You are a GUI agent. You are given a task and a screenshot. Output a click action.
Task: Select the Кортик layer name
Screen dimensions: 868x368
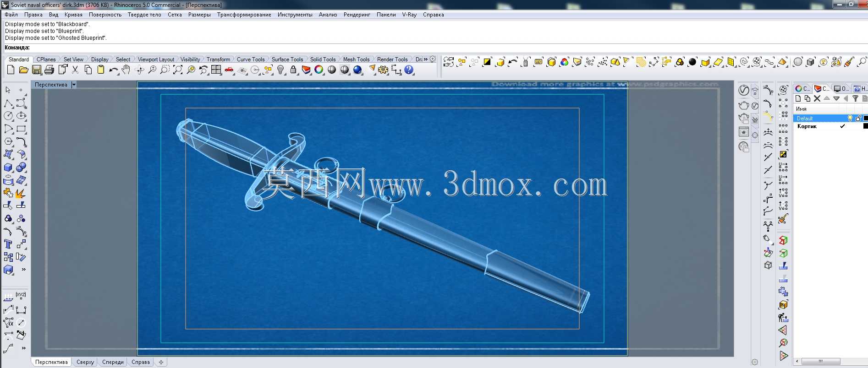pos(807,126)
